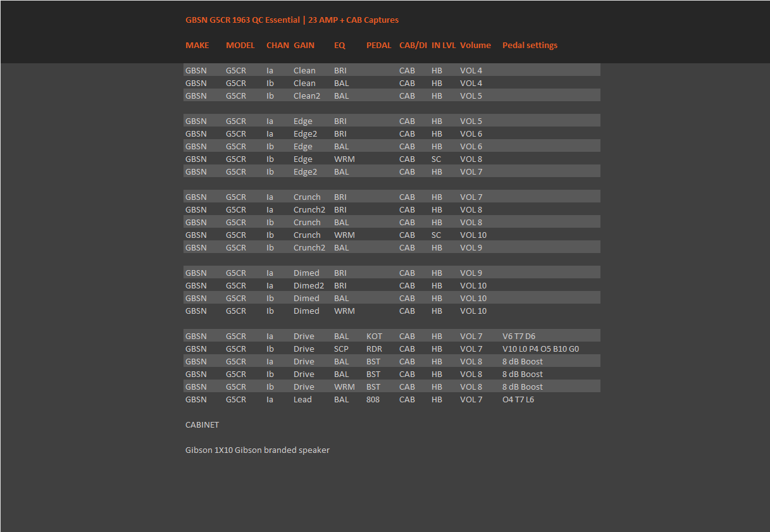The image size is (770, 532).
Task: Click the Crunch WRM VOL 10 row
Action: [x=392, y=235]
